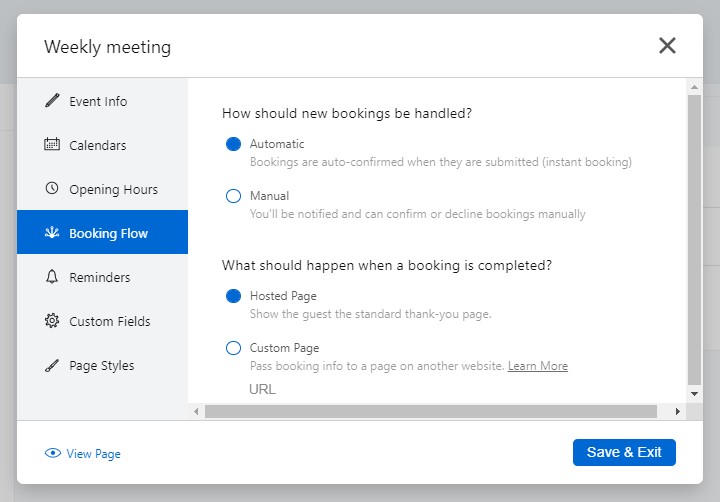Click the brush icon for Page Styles

click(x=52, y=365)
